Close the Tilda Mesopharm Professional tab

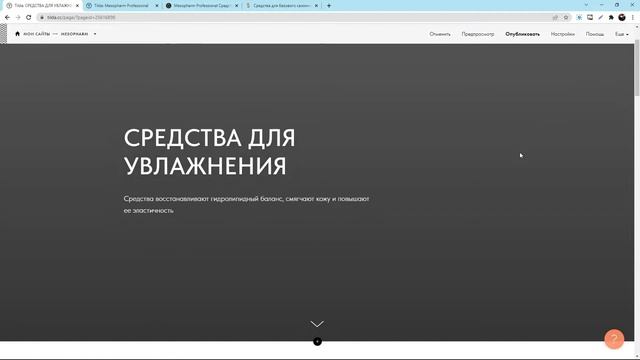pos(157,6)
